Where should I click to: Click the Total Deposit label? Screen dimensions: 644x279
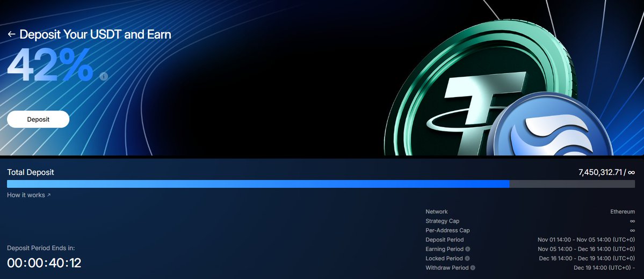coord(31,172)
